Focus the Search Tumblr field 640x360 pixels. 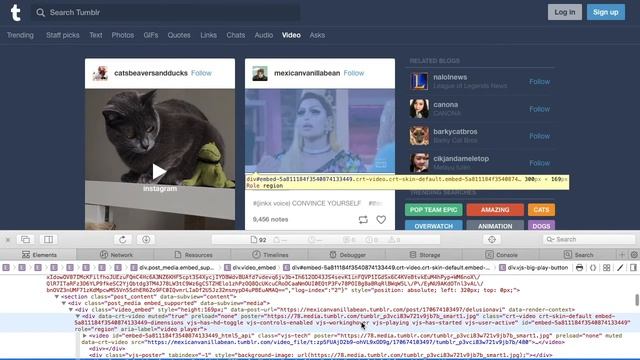165,13
